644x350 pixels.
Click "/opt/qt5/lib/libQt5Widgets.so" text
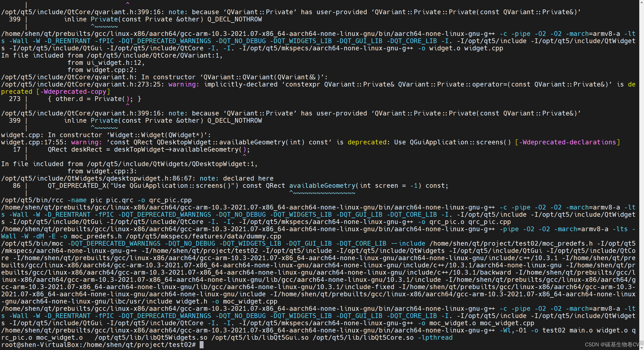coord(151,337)
